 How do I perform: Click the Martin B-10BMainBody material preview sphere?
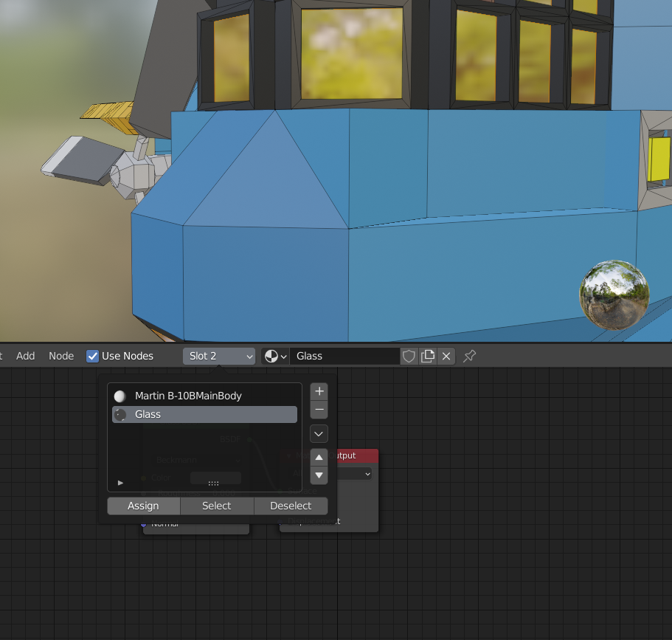[120, 396]
